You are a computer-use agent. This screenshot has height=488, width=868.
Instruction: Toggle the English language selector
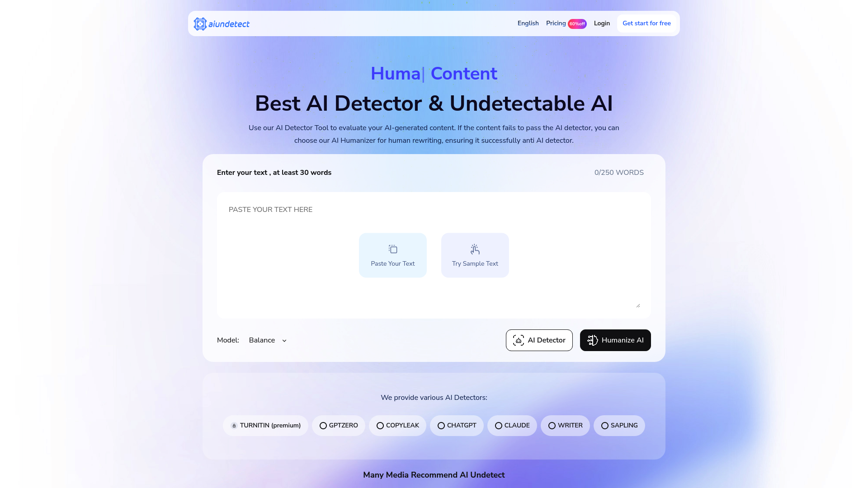point(528,23)
